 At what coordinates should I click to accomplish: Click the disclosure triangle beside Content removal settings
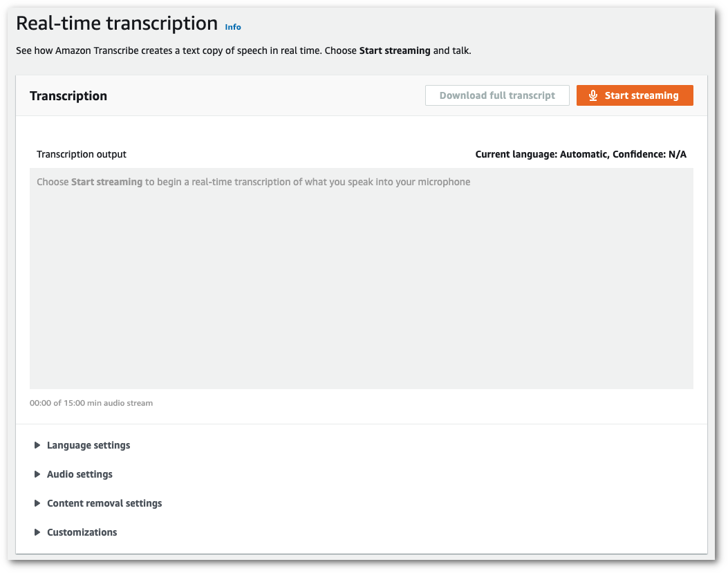(37, 503)
